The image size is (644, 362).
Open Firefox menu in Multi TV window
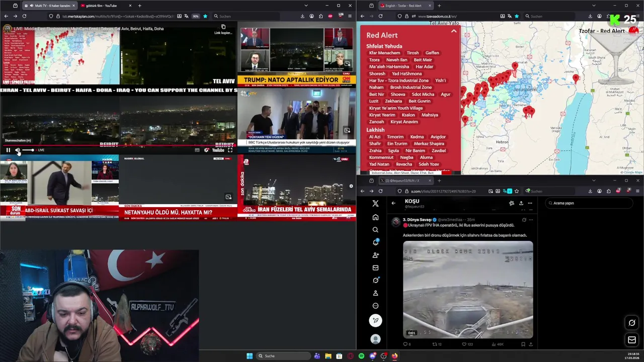coord(349,16)
